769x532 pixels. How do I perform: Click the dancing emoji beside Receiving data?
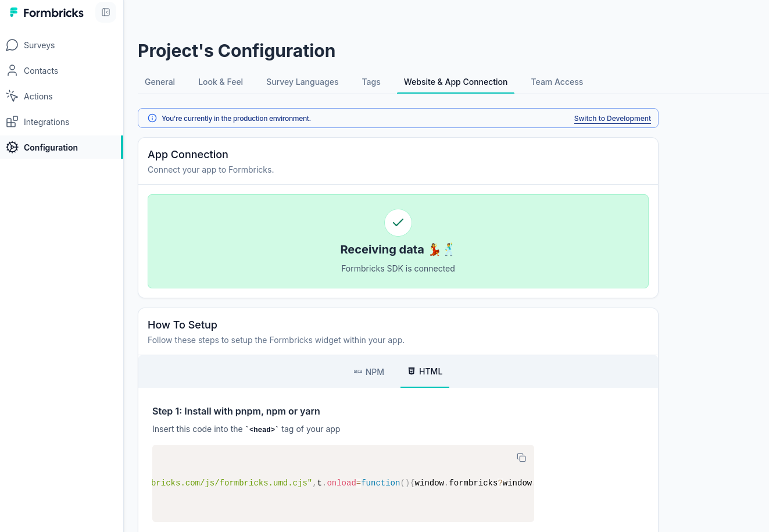pyautogui.click(x=442, y=249)
